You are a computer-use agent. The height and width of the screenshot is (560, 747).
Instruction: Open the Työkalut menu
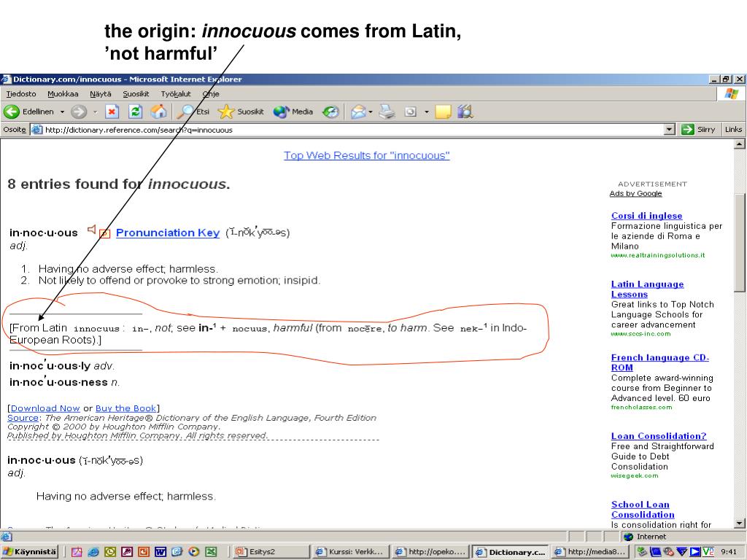176,94
